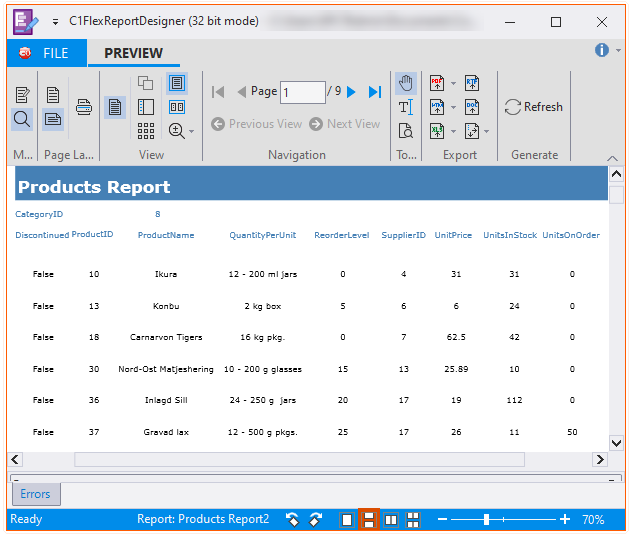Click the Export to RTF icon
This screenshot has height=536, width=630.
coord(472,83)
